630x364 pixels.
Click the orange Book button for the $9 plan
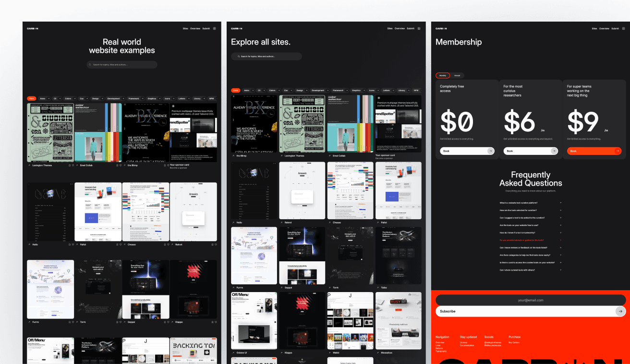(x=594, y=151)
